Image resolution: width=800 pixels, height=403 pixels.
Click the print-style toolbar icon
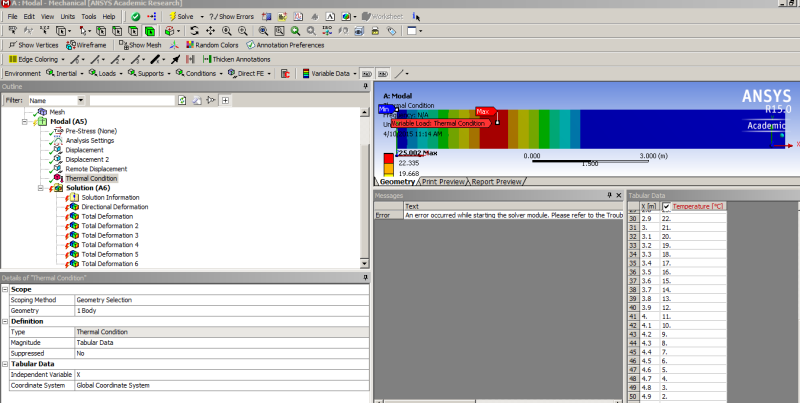click(x=375, y=31)
